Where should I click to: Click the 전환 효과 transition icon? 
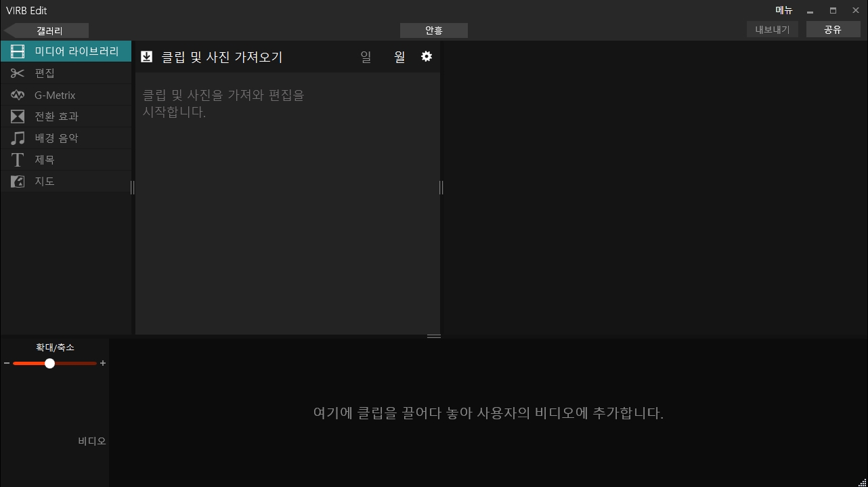(x=18, y=117)
